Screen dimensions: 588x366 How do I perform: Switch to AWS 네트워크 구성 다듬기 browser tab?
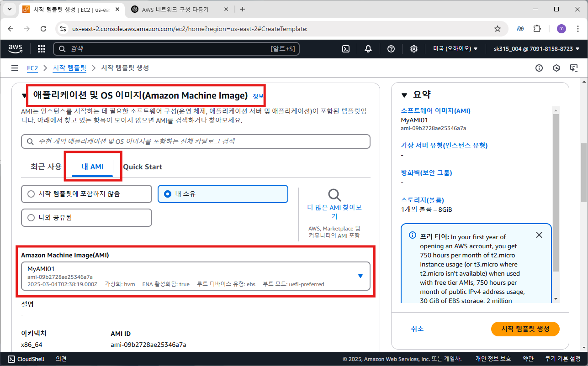175,9
